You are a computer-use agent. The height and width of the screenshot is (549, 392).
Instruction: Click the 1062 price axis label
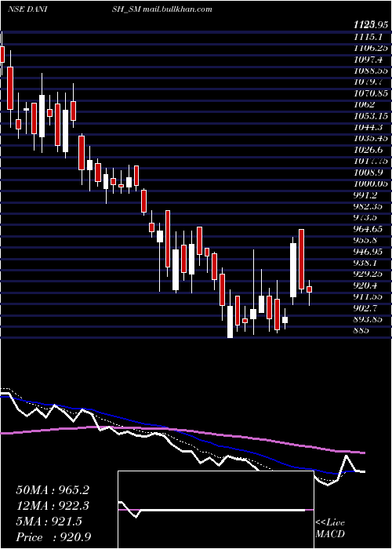click(x=364, y=104)
